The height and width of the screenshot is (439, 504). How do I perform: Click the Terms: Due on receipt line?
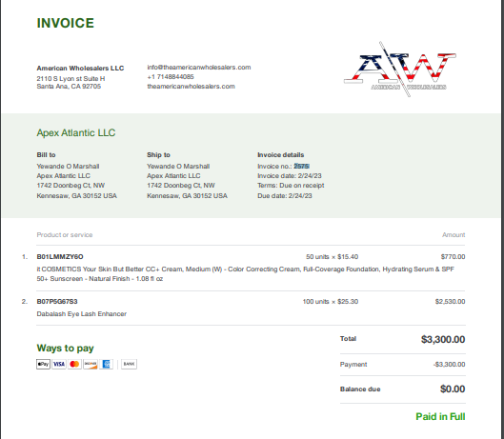(x=291, y=186)
